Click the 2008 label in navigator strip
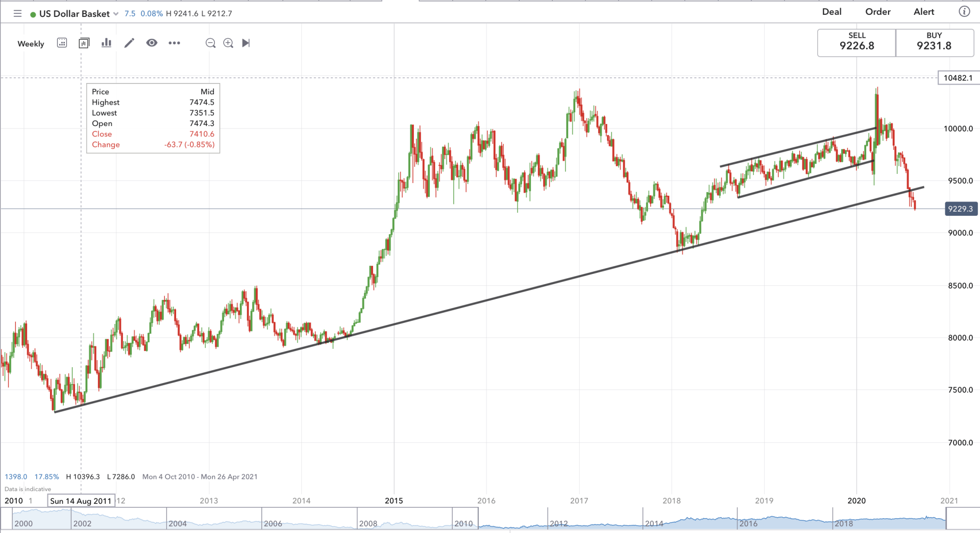The width and height of the screenshot is (980, 533). point(368,524)
